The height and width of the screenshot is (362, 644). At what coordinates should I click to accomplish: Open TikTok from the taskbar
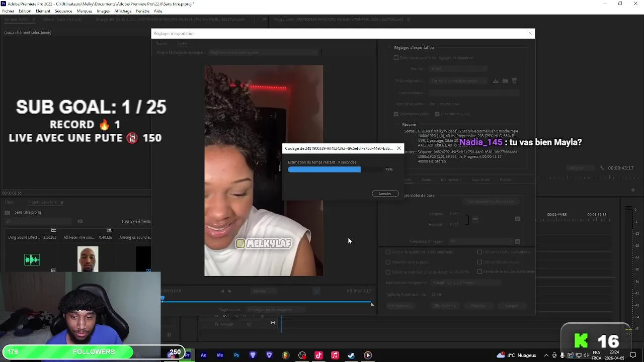(318, 355)
